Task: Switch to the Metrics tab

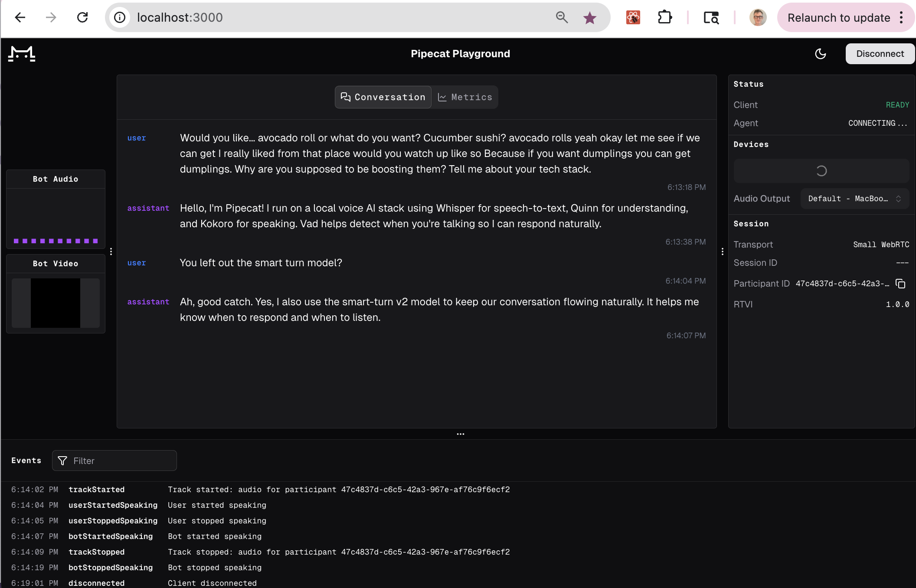Action: [x=465, y=97]
